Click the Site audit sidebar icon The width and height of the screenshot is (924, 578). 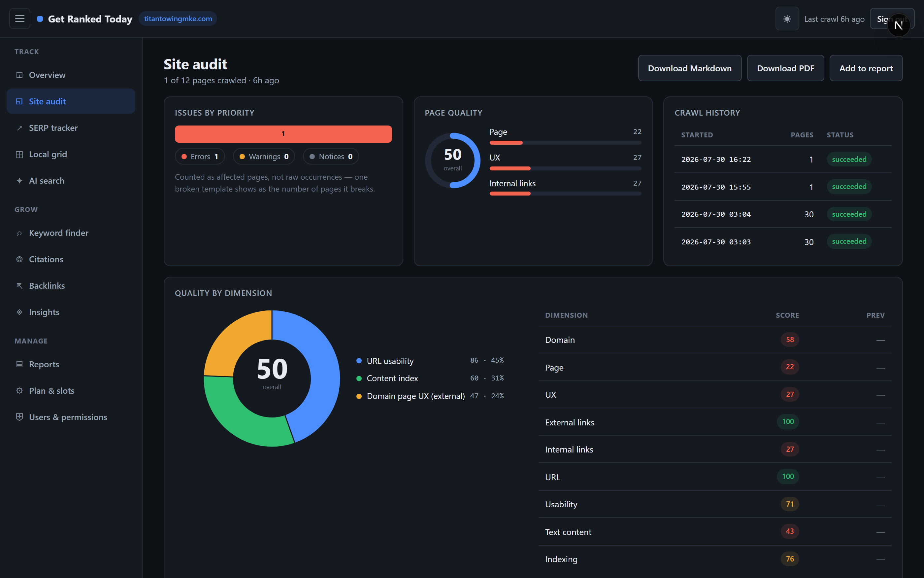pyautogui.click(x=19, y=101)
